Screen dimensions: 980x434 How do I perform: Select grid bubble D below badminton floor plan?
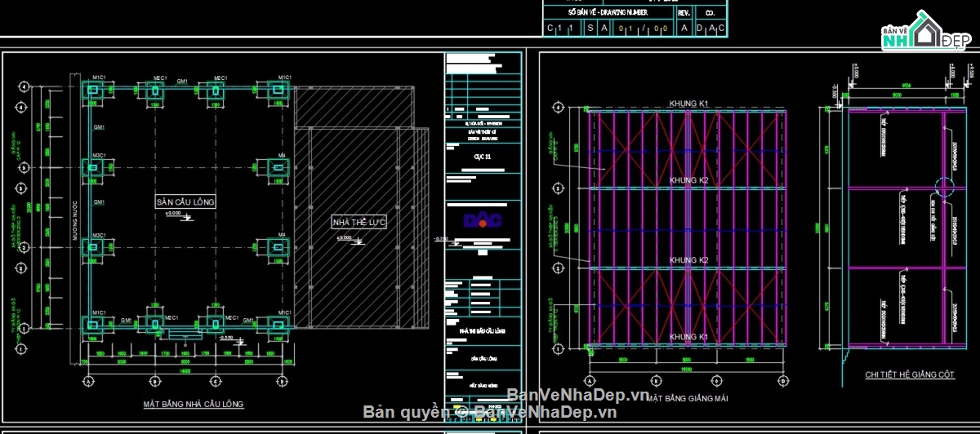click(x=283, y=380)
